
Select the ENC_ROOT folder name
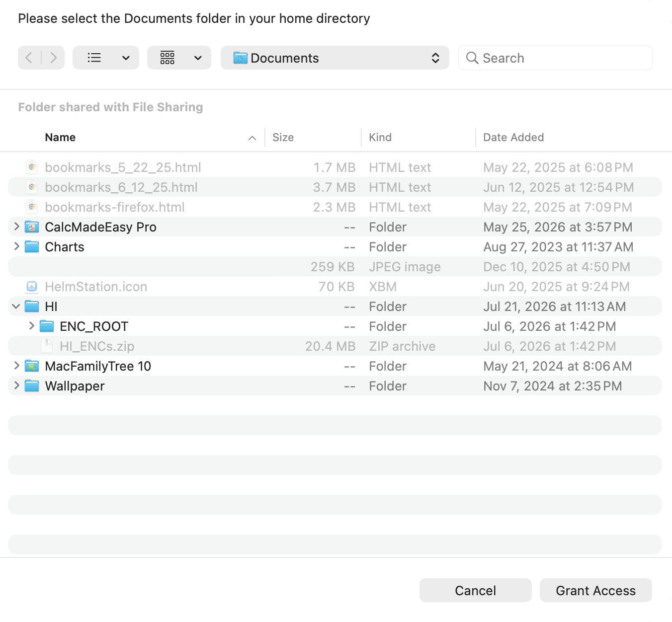(94, 326)
